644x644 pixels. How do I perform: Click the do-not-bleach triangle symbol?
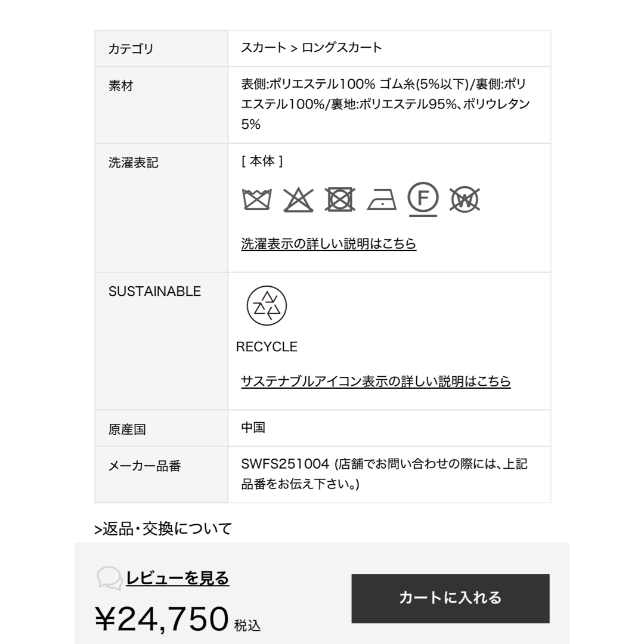(299, 200)
